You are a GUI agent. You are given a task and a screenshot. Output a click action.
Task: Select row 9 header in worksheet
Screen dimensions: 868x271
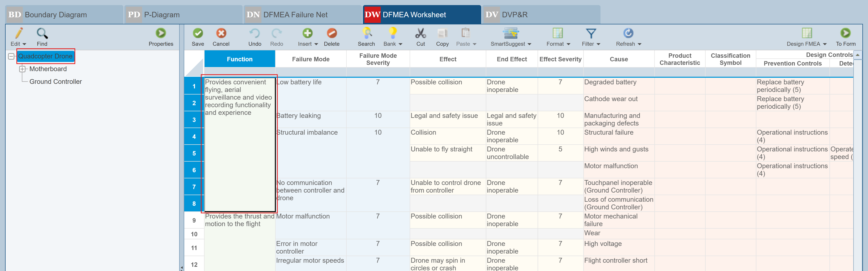(x=194, y=220)
